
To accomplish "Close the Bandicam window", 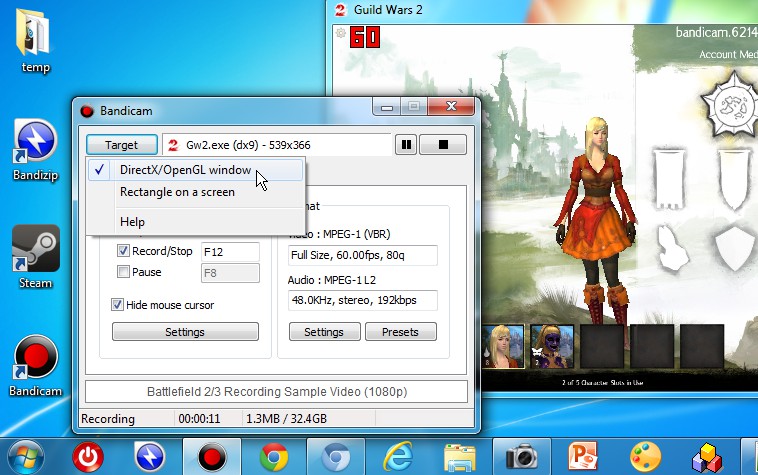I will (x=451, y=106).
